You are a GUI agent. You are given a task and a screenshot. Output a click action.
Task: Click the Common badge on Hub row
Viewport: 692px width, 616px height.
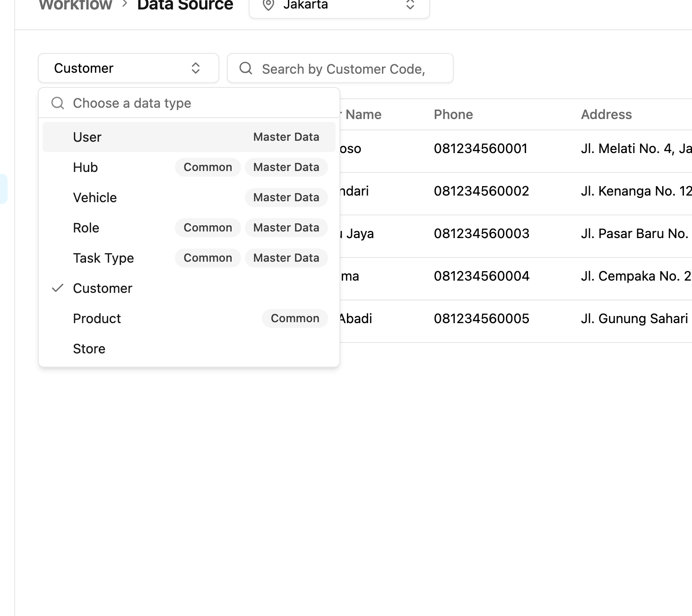pyautogui.click(x=208, y=167)
